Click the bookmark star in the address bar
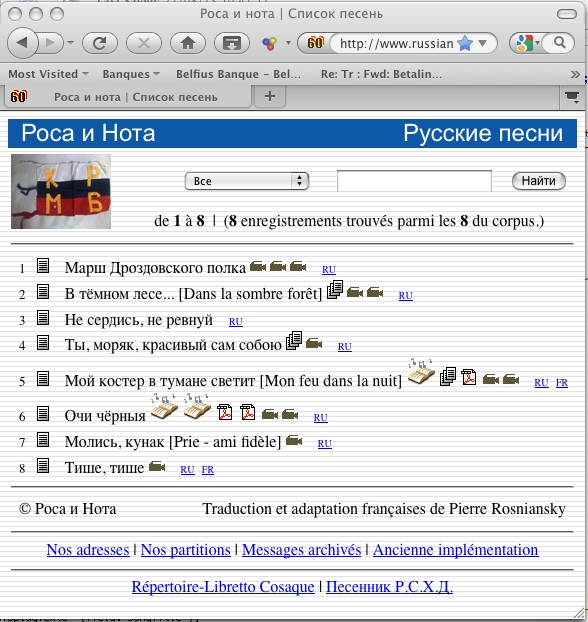The height and width of the screenshot is (622, 588). click(x=465, y=43)
